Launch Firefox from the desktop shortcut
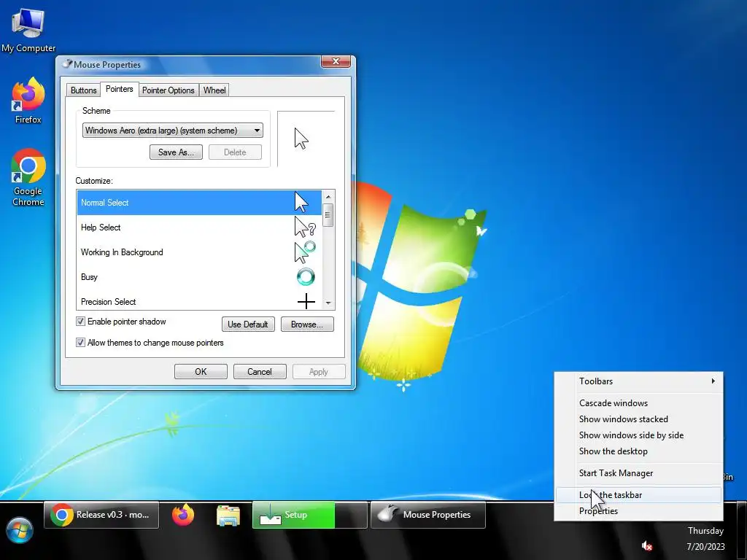Viewport: 747px width, 560px height. [28, 101]
